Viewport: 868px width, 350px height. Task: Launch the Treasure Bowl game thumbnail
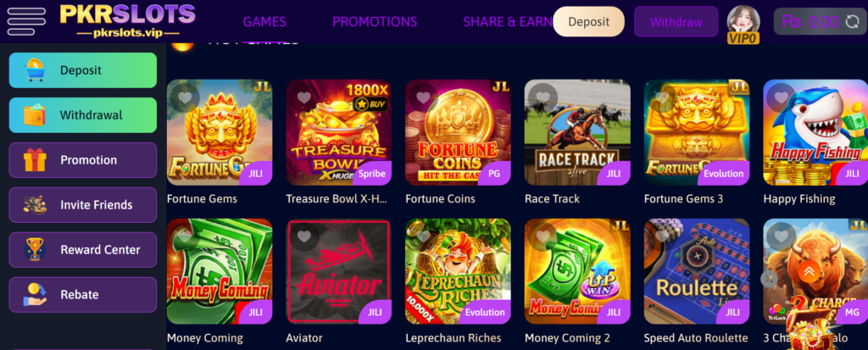click(339, 132)
